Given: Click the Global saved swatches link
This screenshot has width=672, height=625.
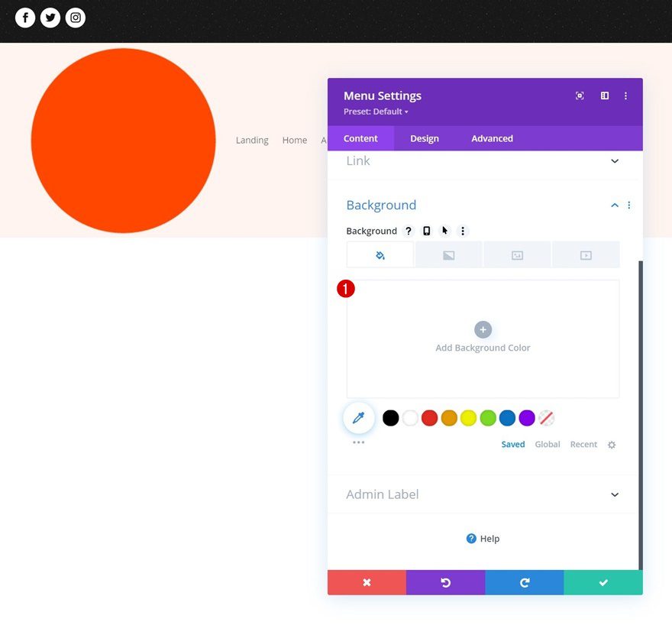Looking at the screenshot, I should (547, 444).
